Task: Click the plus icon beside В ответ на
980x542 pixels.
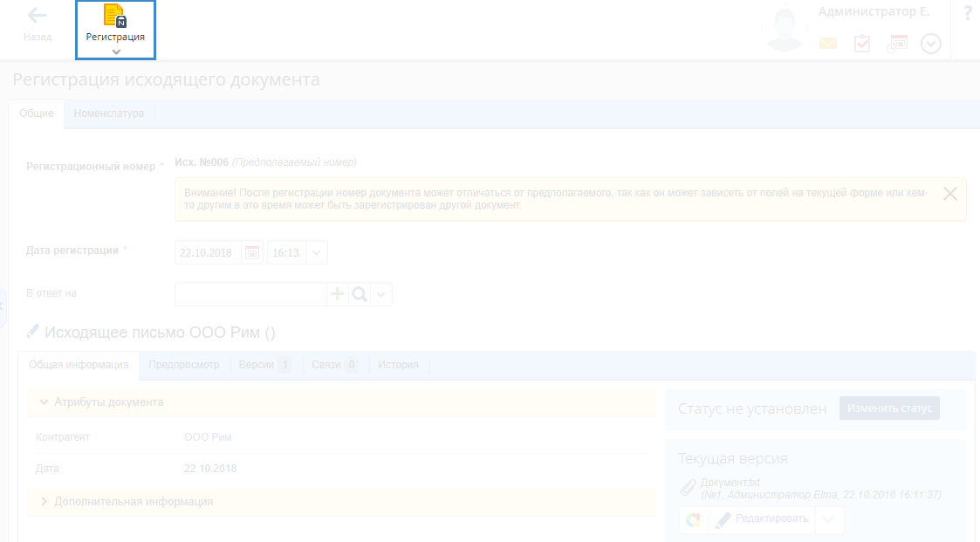Action: pos(337,295)
